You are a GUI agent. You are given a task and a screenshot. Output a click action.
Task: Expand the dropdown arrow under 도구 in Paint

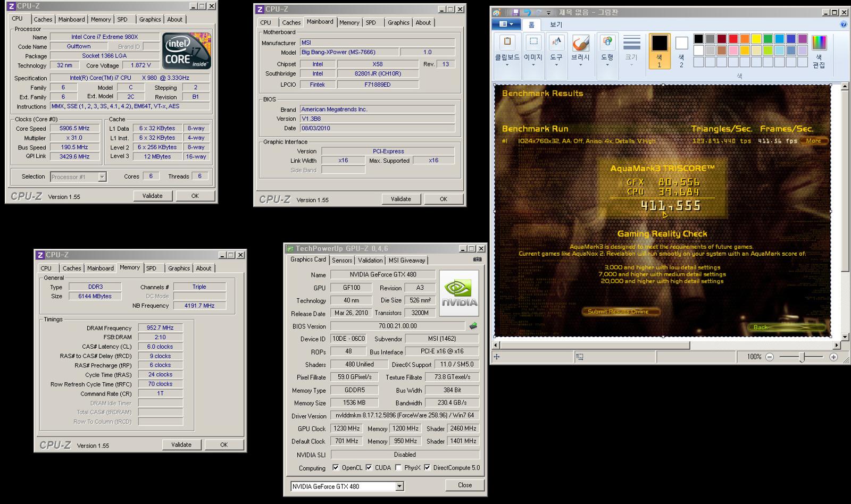pos(556,65)
